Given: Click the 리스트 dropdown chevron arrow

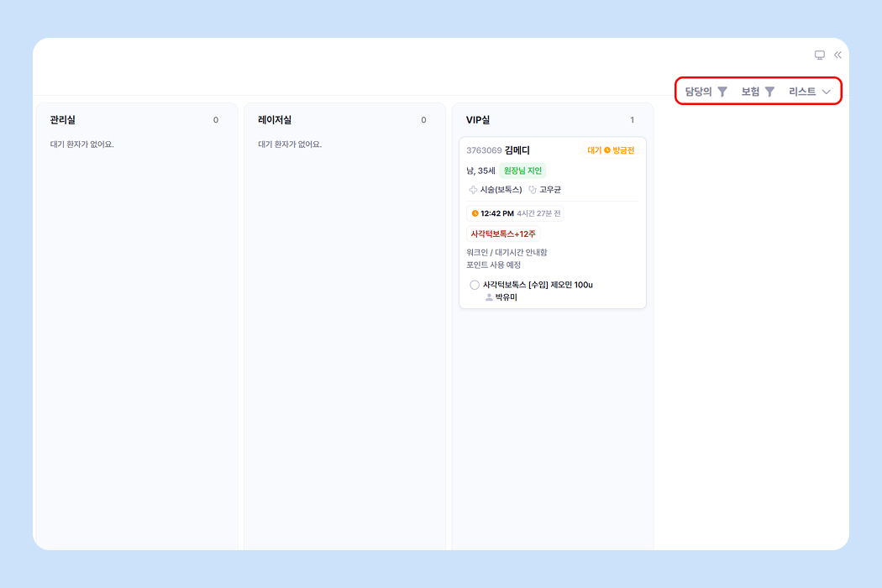Looking at the screenshot, I should 827,92.
